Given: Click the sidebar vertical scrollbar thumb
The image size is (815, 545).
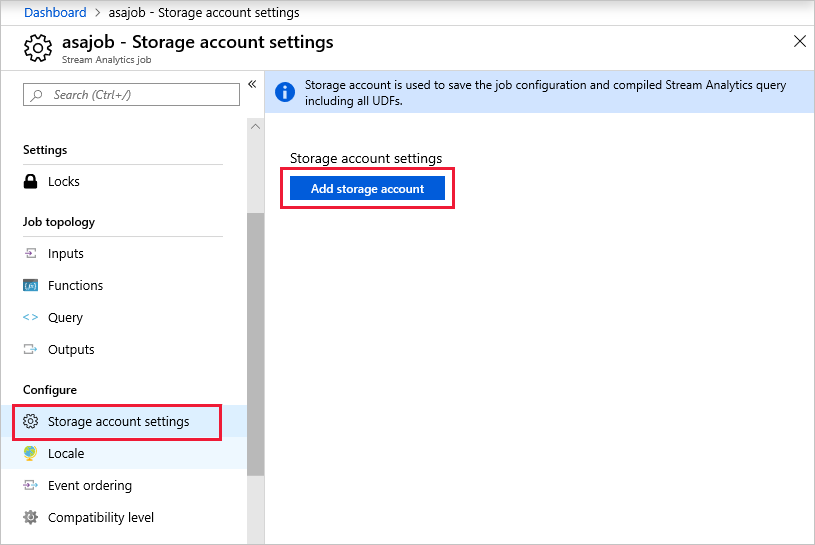Looking at the screenshot, I should point(256,340).
